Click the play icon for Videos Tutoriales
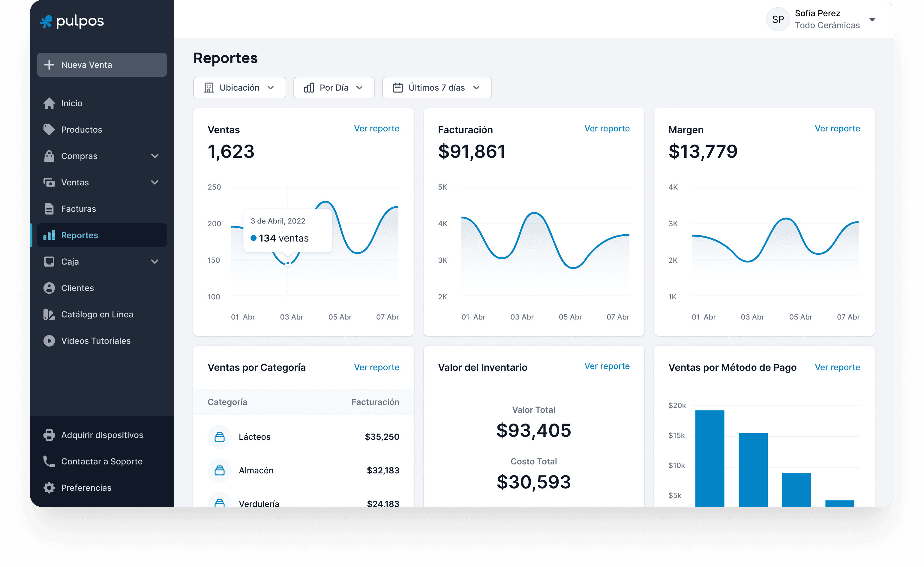The height and width of the screenshot is (567, 924). 49,341
